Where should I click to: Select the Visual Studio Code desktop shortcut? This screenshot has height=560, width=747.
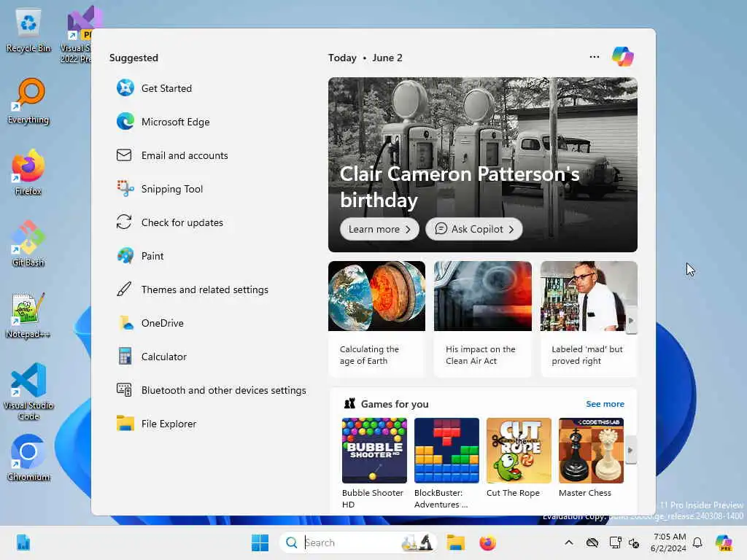[x=28, y=392]
